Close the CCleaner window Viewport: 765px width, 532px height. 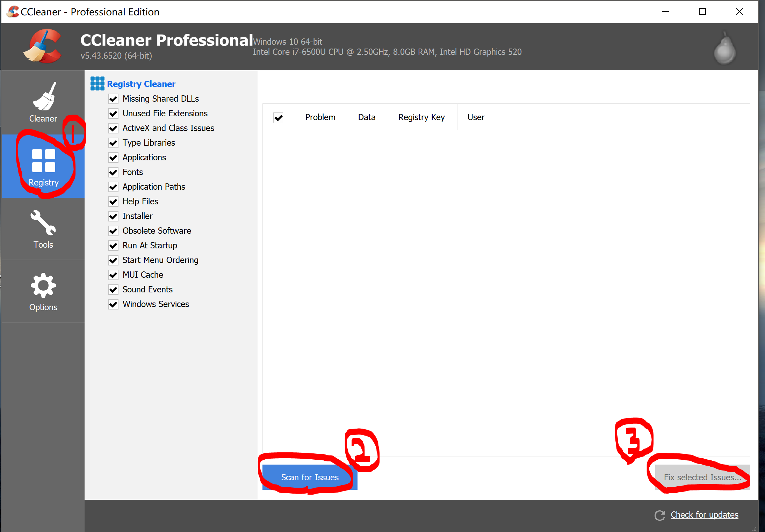739,12
